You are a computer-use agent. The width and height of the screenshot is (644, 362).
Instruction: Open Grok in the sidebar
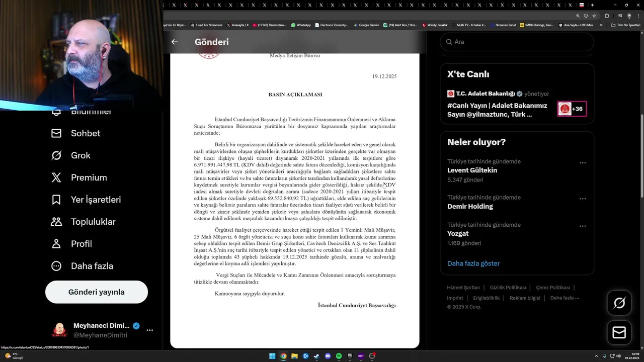[71, 155]
